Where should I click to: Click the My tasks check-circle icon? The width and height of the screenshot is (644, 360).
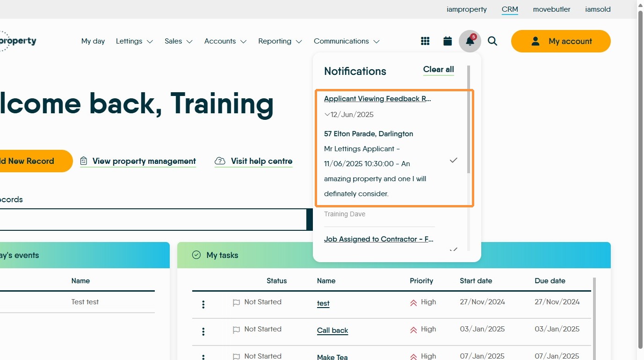click(196, 255)
